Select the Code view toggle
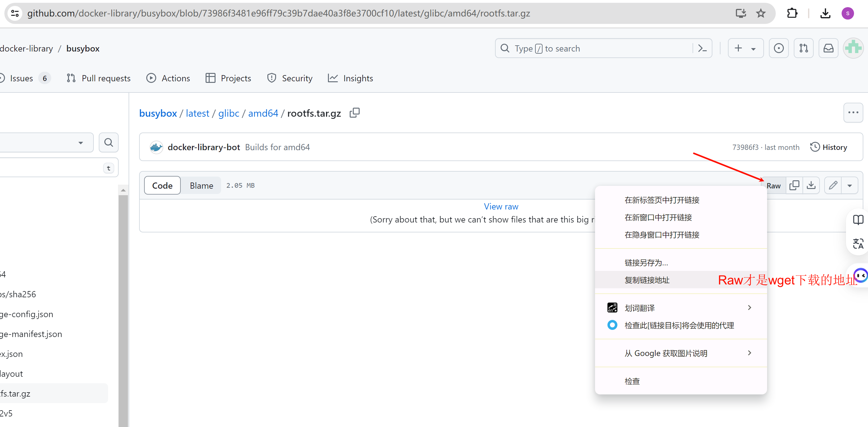The width and height of the screenshot is (868, 427). [162, 186]
